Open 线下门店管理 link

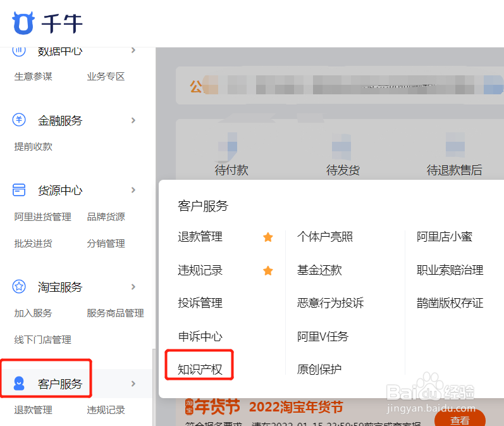click(x=42, y=340)
